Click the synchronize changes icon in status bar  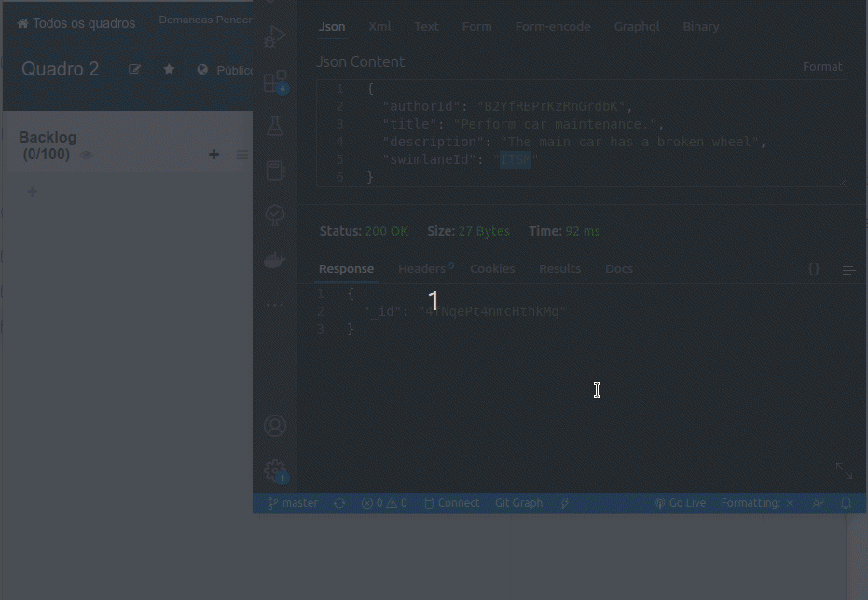coord(339,503)
